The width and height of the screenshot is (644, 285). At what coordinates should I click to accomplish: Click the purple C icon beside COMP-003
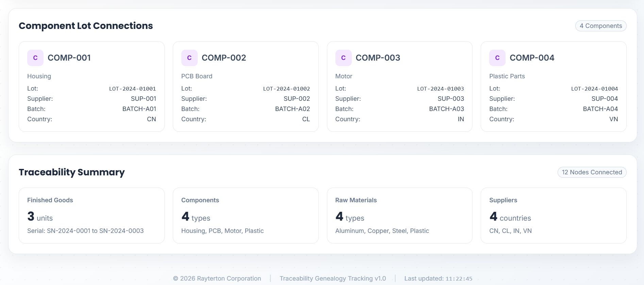tap(343, 58)
